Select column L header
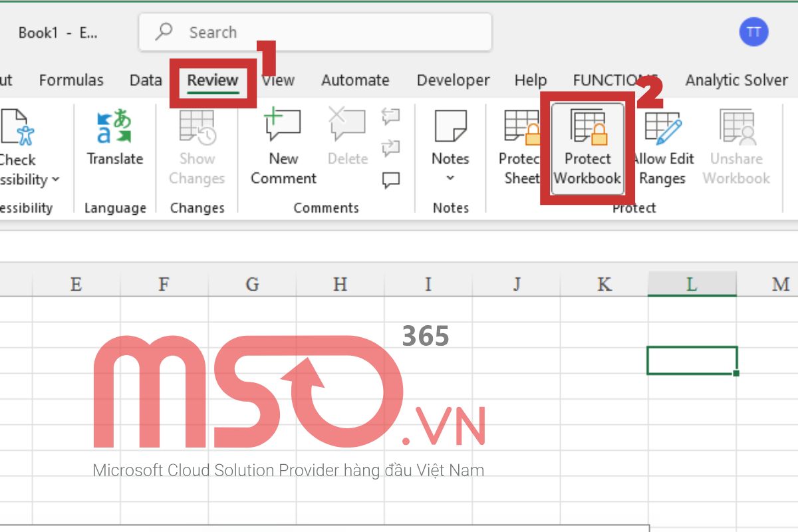This screenshot has width=798, height=532. click(x=692, y=285)
